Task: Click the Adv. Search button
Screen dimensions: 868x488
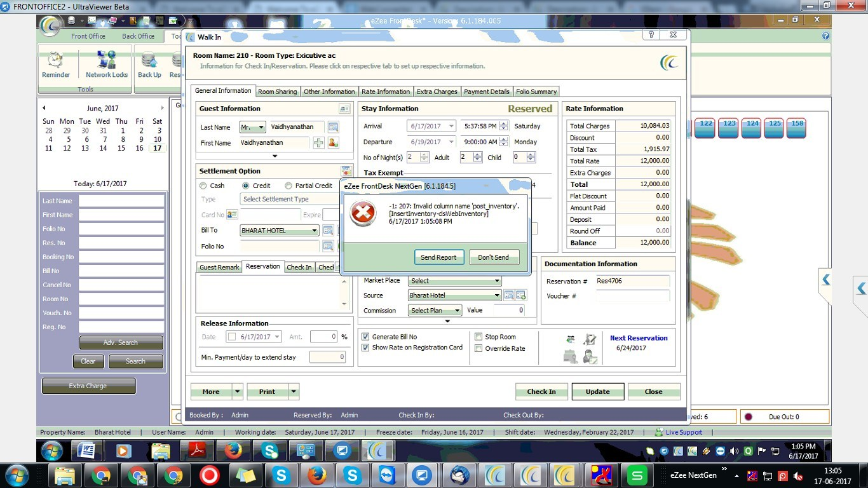Action: pyautogui.click(x=121, y=342)
